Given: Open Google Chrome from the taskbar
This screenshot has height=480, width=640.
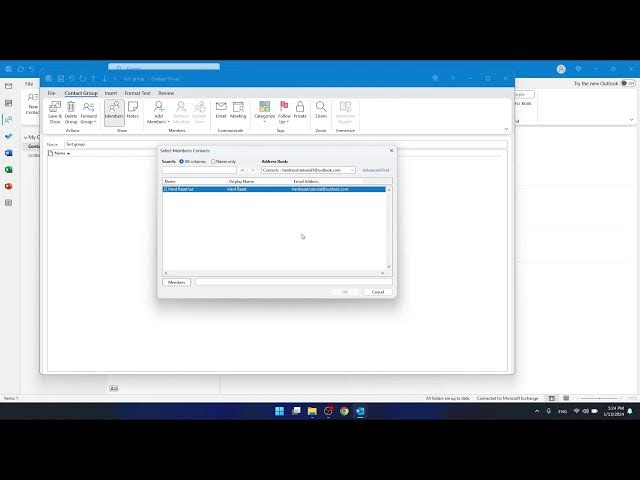Looking at the screenshot, I should pos(344,411).
